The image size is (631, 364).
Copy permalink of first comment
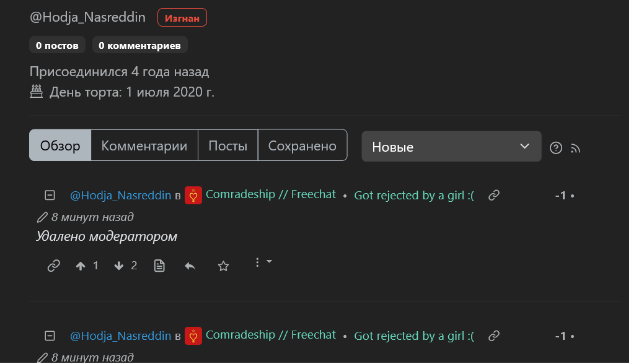tap(54, 266)
